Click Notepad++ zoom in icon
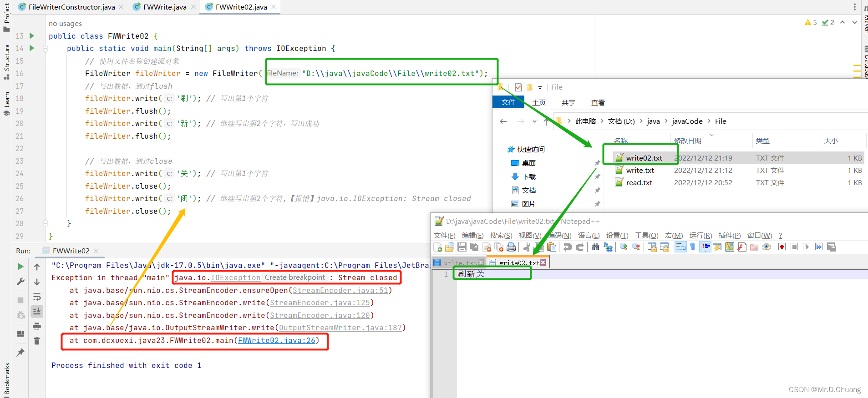 [624, 247]
